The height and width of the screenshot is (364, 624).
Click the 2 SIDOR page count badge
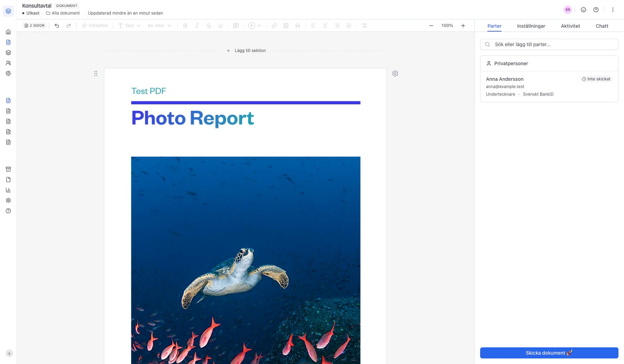click(x=35, y=26)
